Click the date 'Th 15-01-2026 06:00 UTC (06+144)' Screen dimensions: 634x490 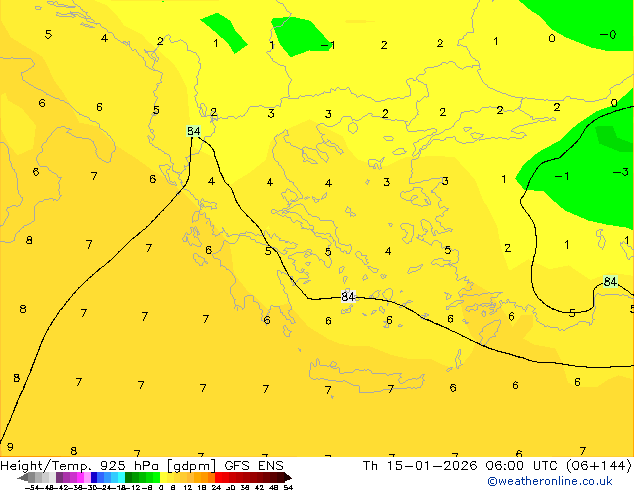(x=497, y=466)
